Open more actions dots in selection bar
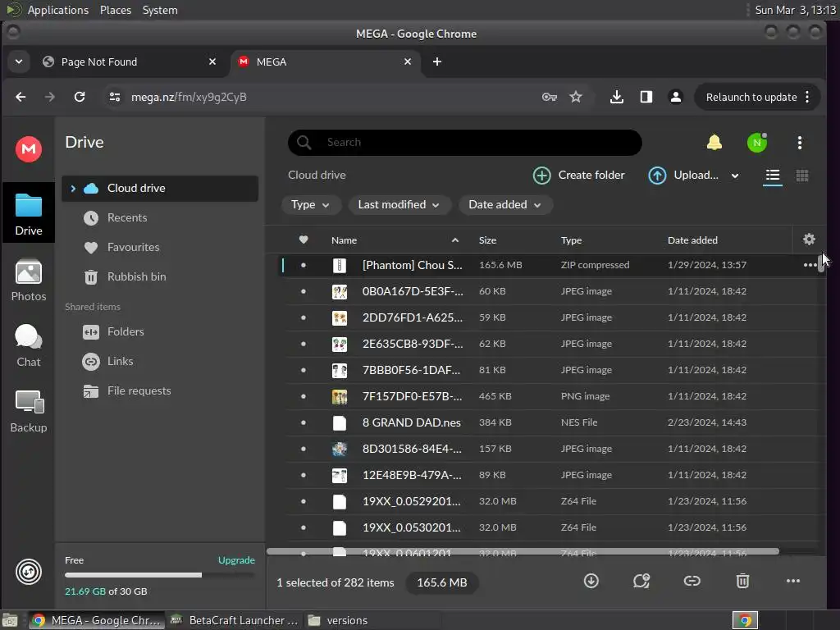 [793, 582]
